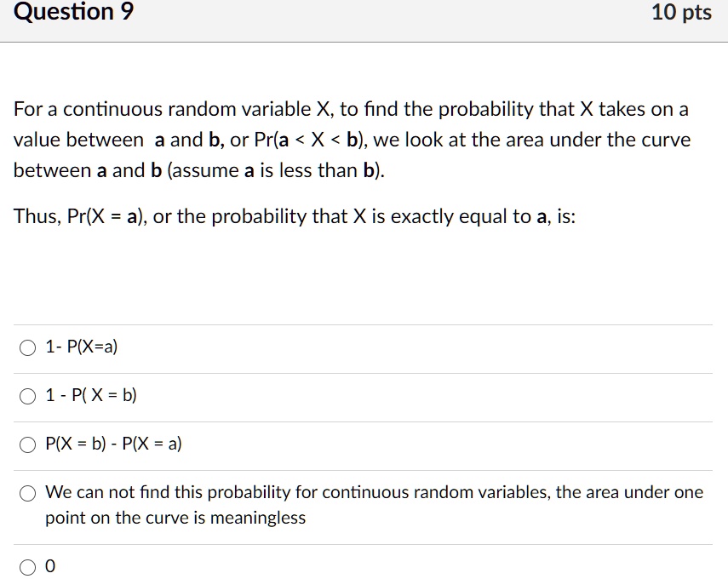Select the radio button for "1 - P( X = b)"
This screenshot has height=579, width=728.
click(26, 394)
